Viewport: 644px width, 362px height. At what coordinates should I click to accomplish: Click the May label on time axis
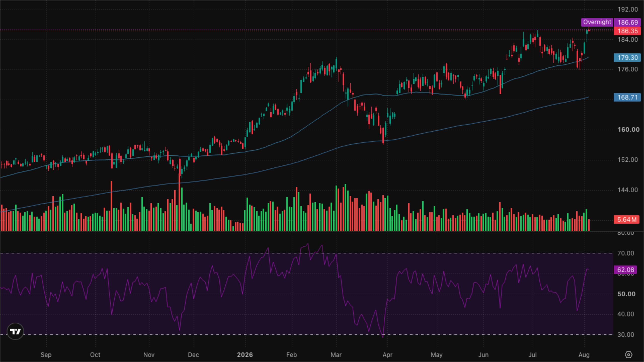[x=436, y=355]
